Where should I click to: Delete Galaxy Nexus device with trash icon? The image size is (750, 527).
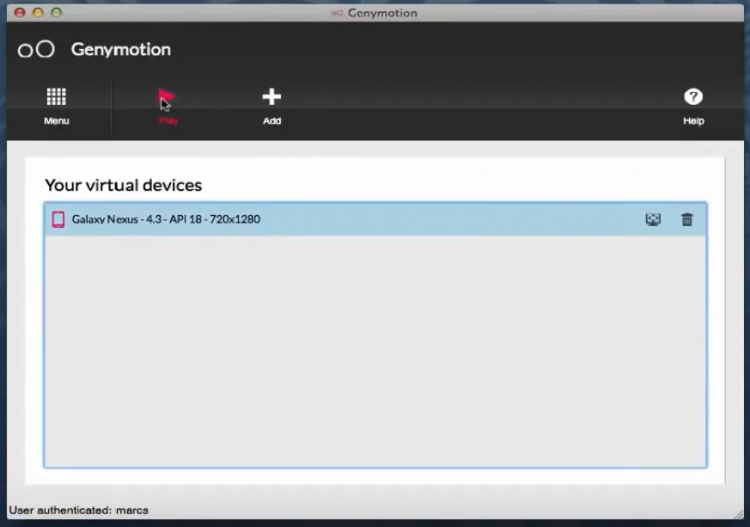click(x=687, y=220)
